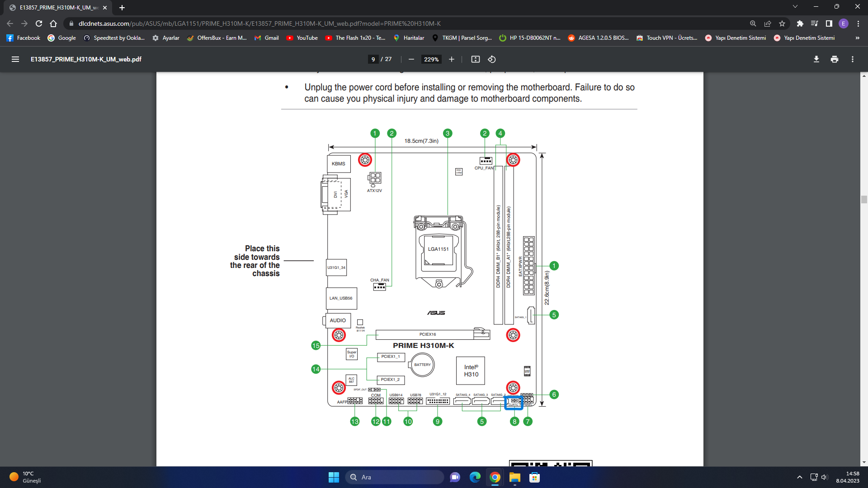The height and width of the screenshot is (488, 868).
Task: Click the zoom percentage field
Action: [431, 59]
